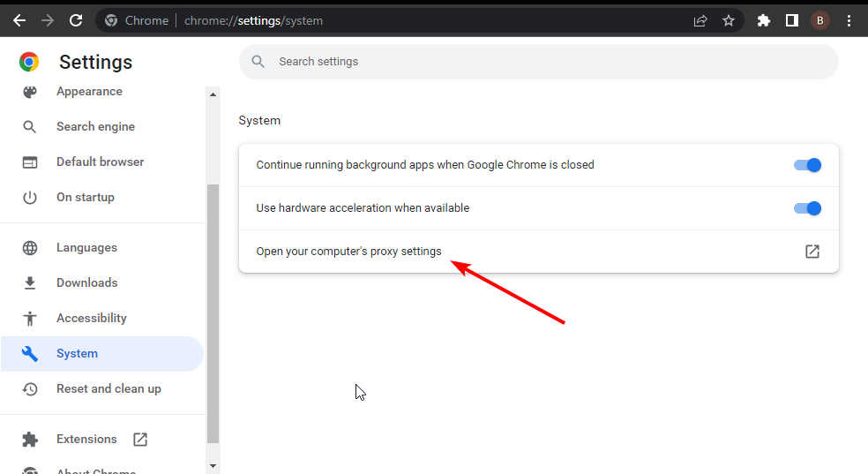Click sidebar scrollbar up arrow
The width and height of the screenshot is (868, 474).
coord(213,94)
